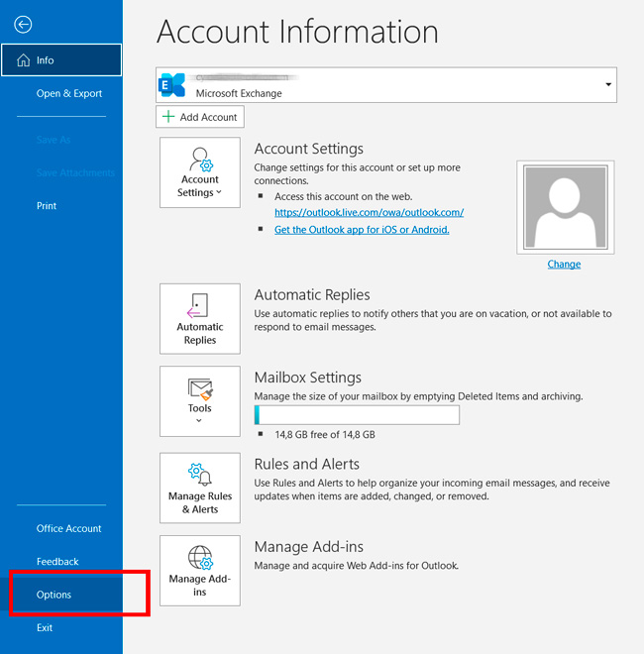
Task: Open the Manage Add-ins tile
Action: pos(200,571)
